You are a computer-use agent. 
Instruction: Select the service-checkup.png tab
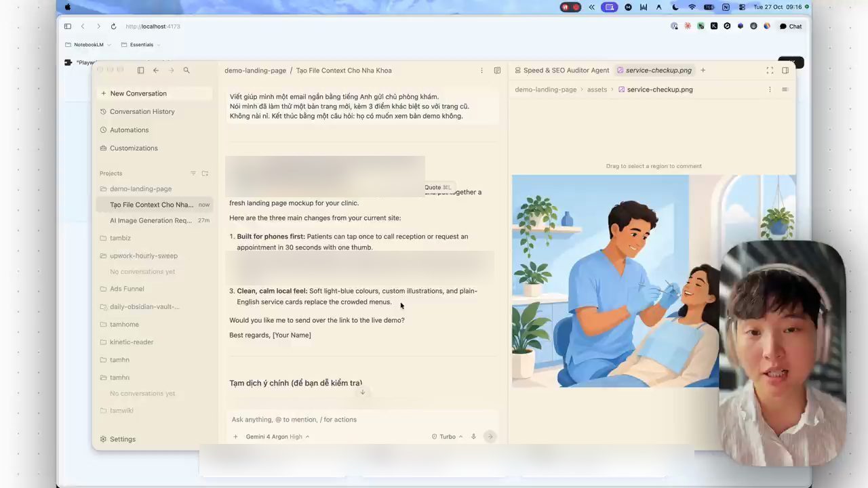[x=654, y=70]
